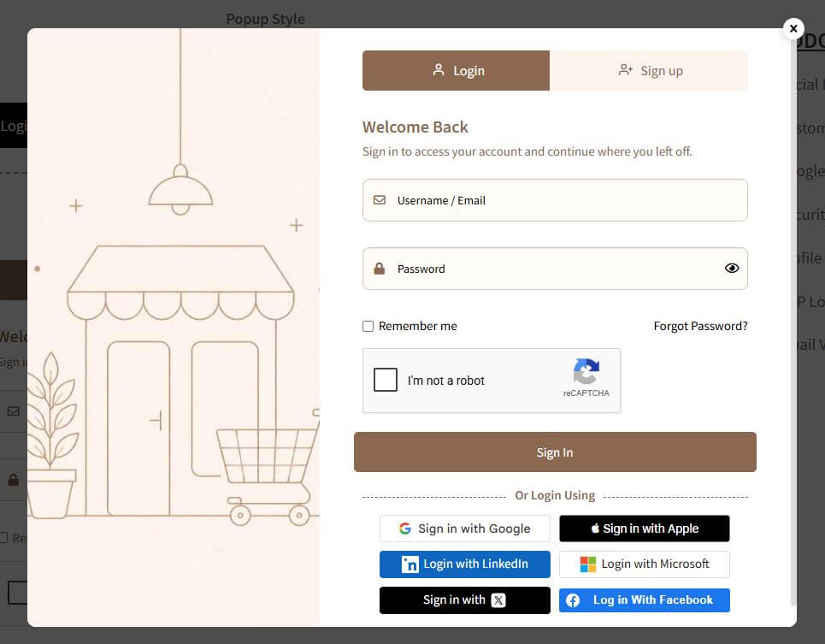Choose Sign in with X button
The width and height of the screenshot is (825, 644).
click(464, 600)
